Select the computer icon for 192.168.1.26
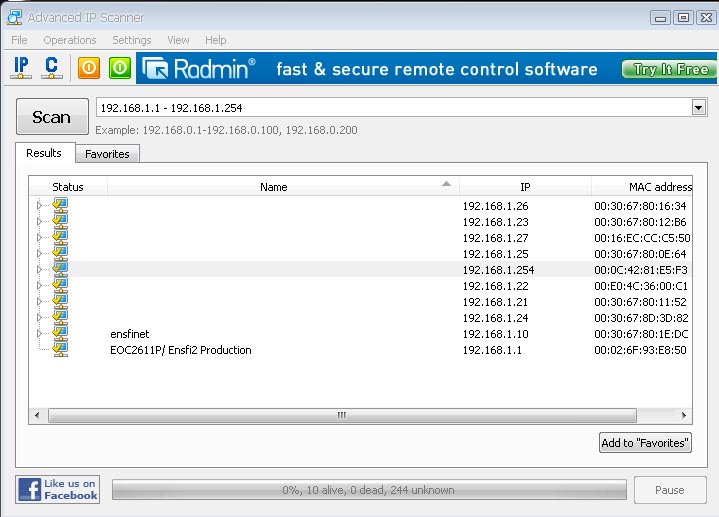 [60, 206]
